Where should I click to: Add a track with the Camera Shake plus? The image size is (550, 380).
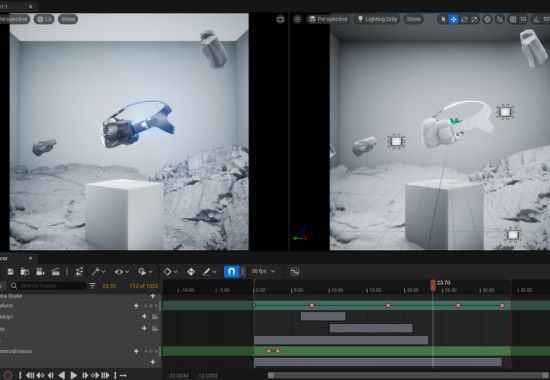[153, 296]
